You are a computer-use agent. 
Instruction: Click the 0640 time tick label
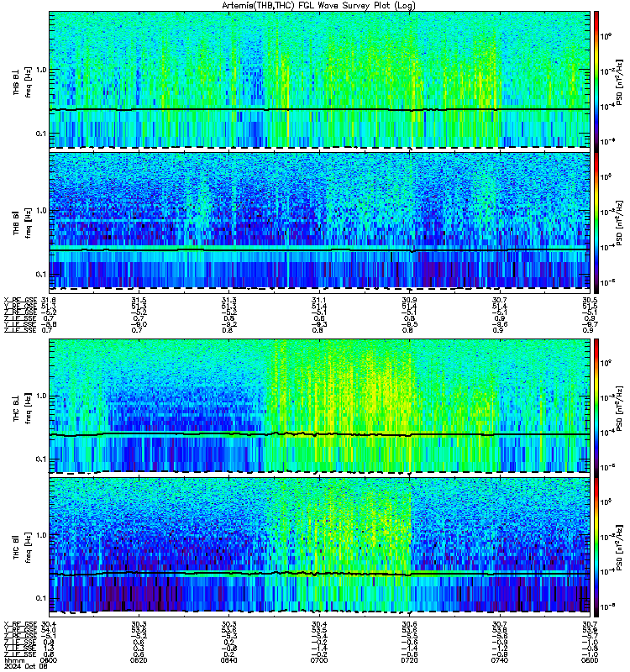228,660
